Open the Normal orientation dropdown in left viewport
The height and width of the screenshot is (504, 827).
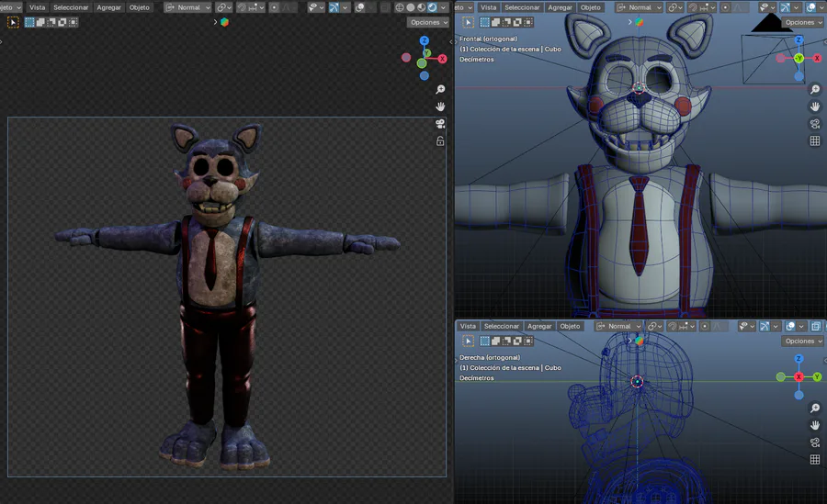[x=187, y=7]
